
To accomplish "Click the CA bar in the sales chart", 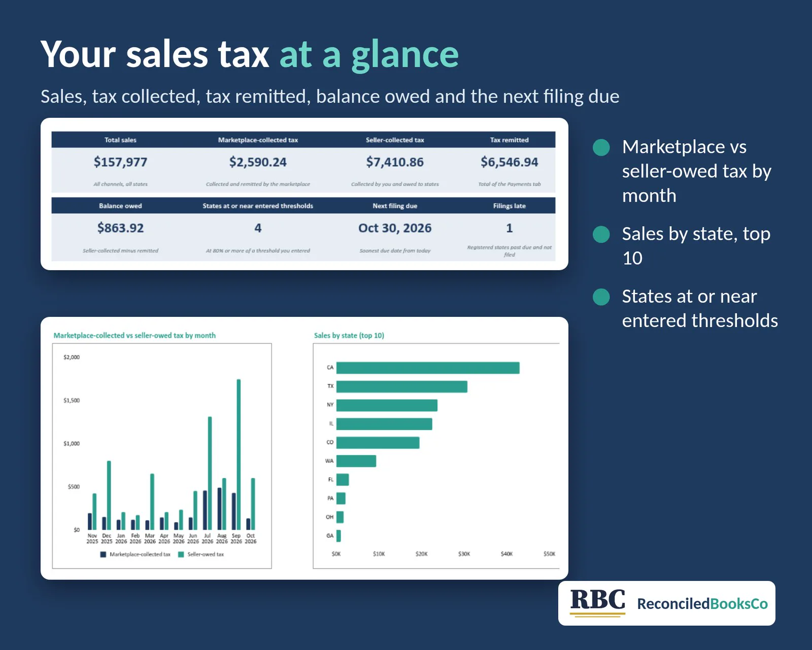I will click(428, 368).
